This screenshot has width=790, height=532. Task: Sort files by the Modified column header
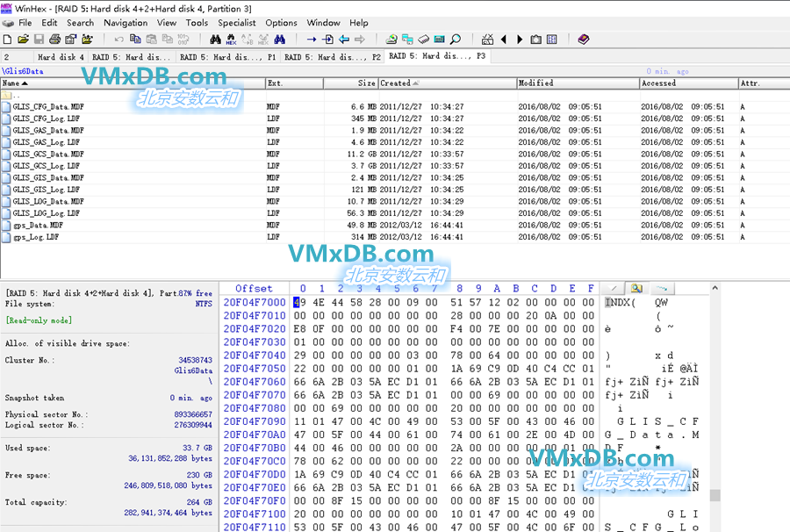(x=578, y=83)
